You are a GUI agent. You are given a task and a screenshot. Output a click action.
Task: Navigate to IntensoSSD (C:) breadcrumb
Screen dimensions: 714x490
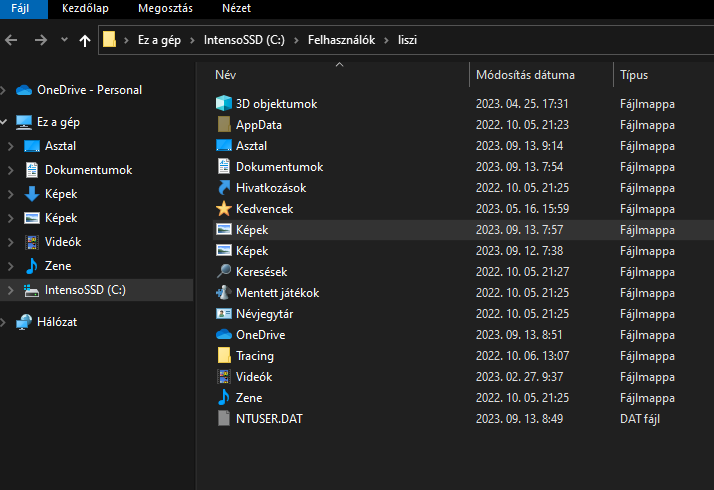244,40
